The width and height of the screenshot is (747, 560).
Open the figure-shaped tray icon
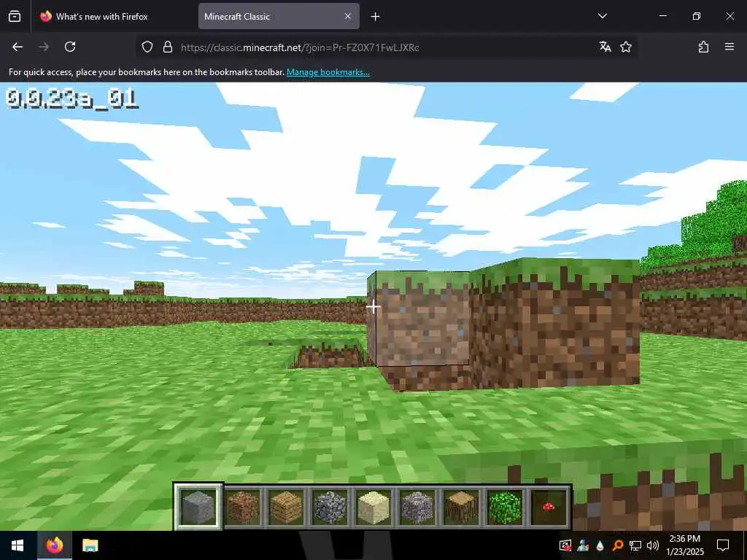coord(583,545)
